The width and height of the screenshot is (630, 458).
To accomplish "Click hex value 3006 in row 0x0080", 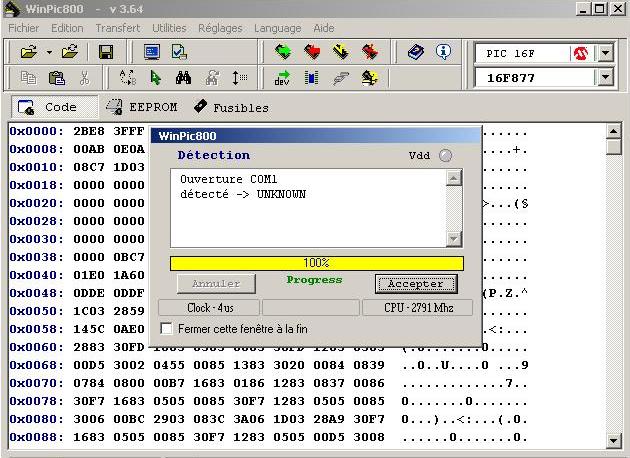I will 89,419.
